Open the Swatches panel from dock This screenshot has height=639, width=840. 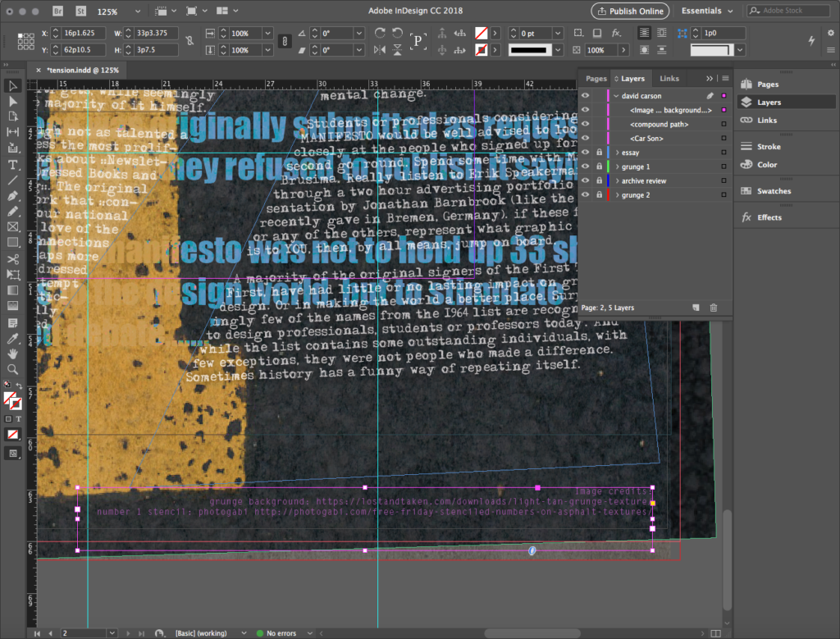774,191
